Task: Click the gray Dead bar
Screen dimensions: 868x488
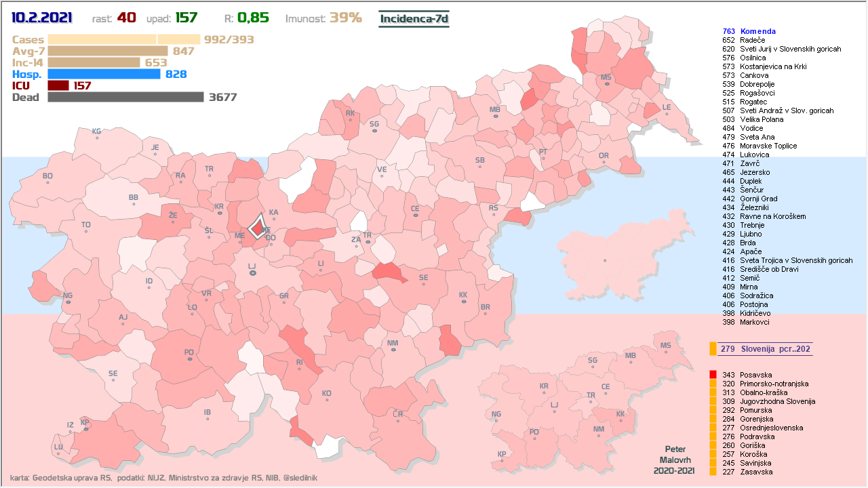Action: [x=125, y=97]
